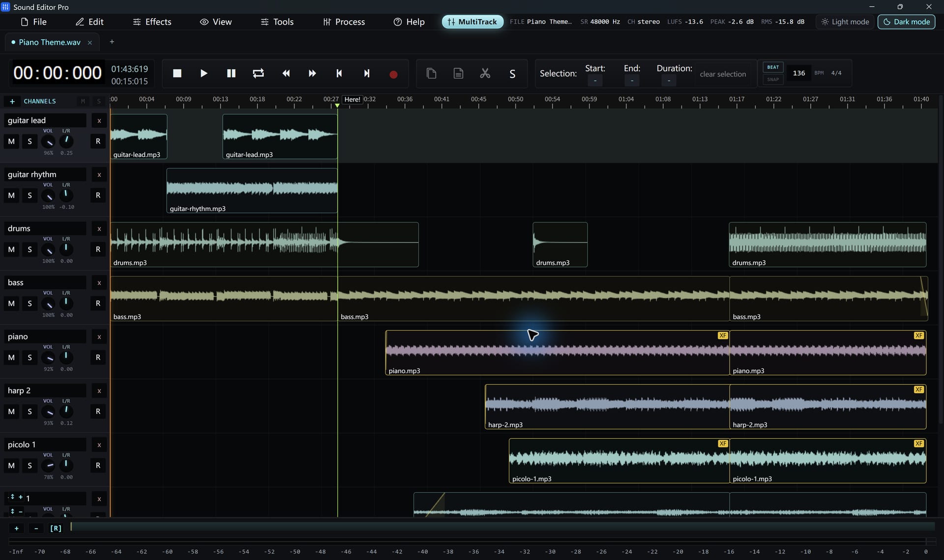This screenshot has width=944, height=560.
Task: Remove the drums channel with x
Action: [x=99, y=229]
